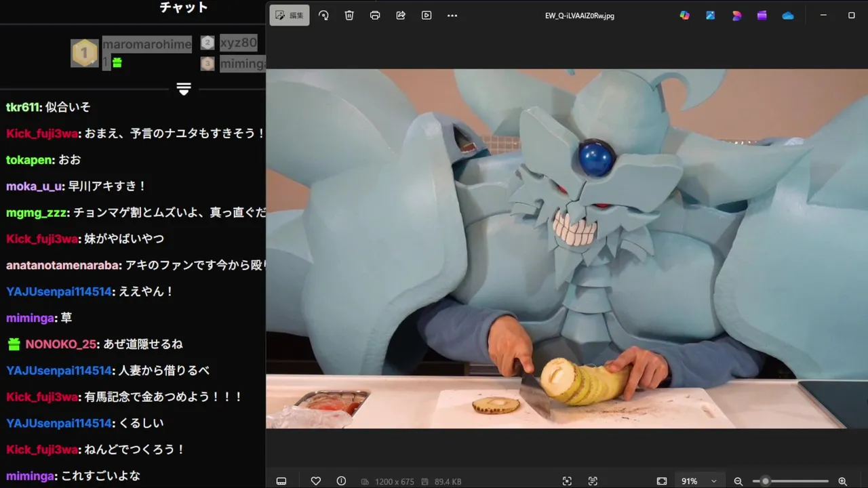Click message text ねんどでつくろう！
This screenshot has width=868, height=488.
point(134,450)
